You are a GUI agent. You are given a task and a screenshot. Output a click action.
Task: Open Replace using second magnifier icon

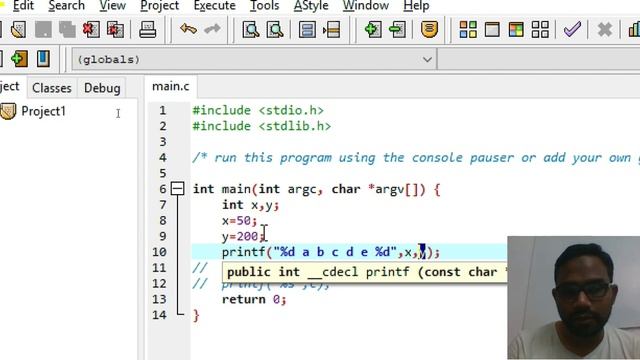(276, 29)
